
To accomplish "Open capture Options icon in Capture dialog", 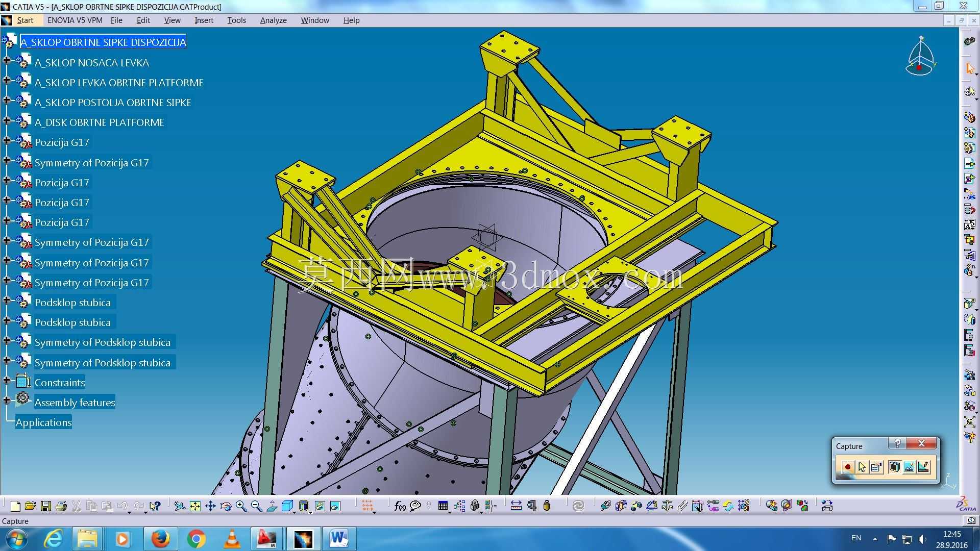I will [x=876, y=467].
